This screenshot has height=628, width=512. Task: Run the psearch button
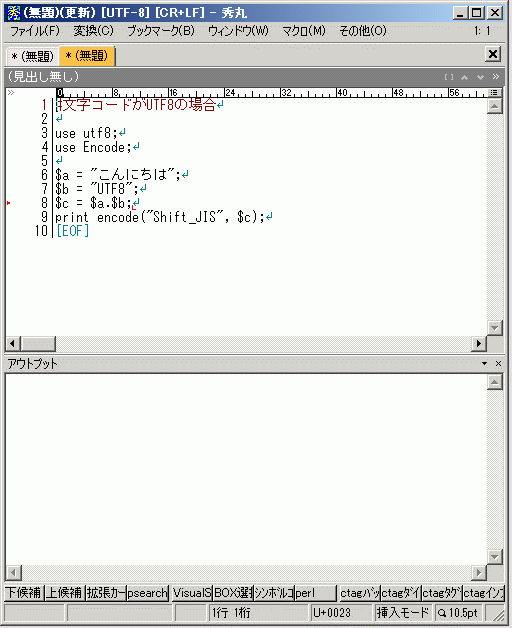click(x=147, y=593)
